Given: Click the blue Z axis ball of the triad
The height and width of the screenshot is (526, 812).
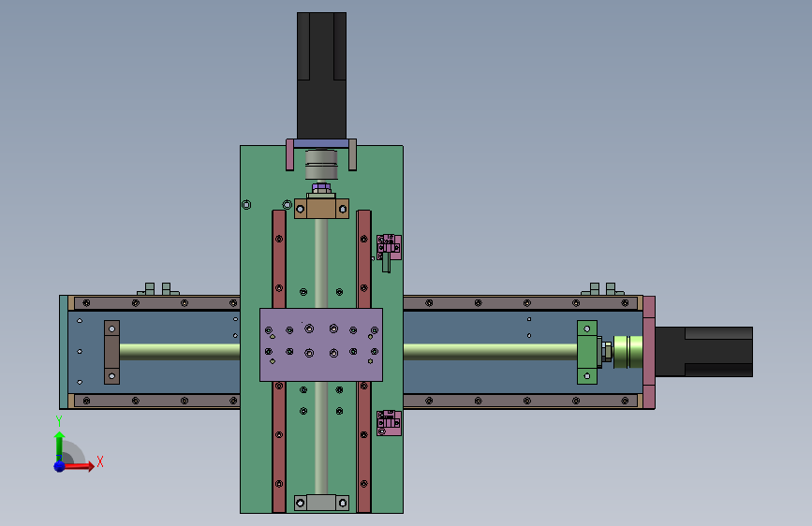Looking at the screenshot, I should [60, 466].
